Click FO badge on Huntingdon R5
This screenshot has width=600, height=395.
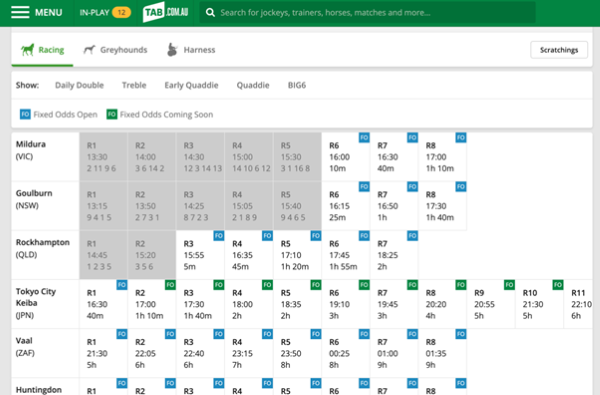coord(316,383)
